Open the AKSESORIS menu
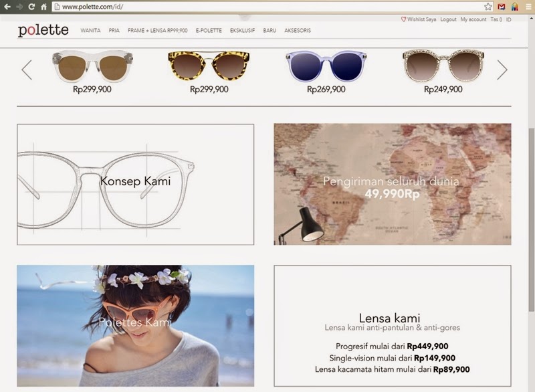Viewport: 535px width, 392px height. click(x=298, y=30)
